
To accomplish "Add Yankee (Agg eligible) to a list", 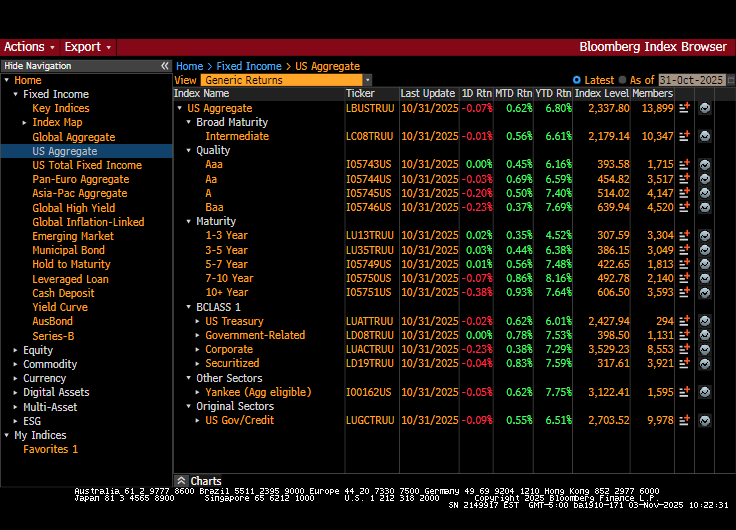I will (684, 392).
